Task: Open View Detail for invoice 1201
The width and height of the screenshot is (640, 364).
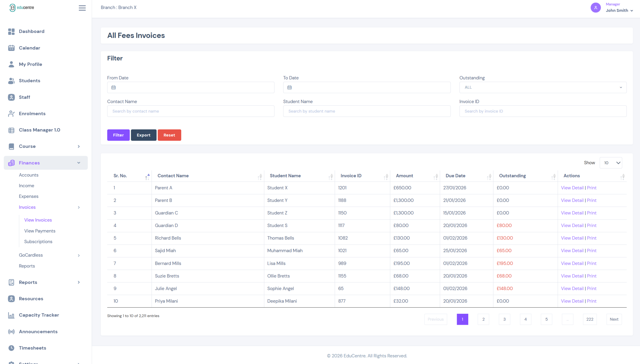Action: (x=572, y=188)
